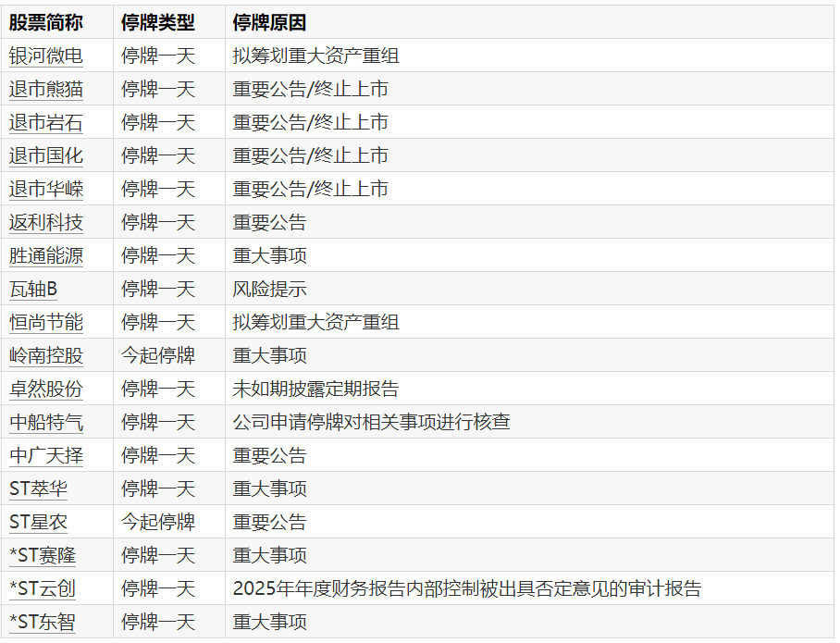Image resolution: width=840 pixels, height=643 pixels.
Task: Follow the 岭南控股 stock link
Action: (x=46, y=355)
